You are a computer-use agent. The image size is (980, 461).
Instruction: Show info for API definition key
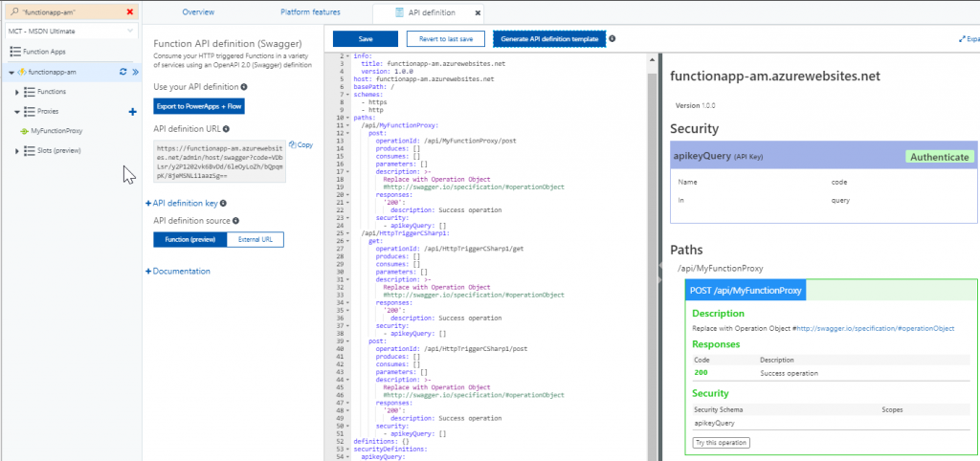pyautogui.click(x=223, y=203)
